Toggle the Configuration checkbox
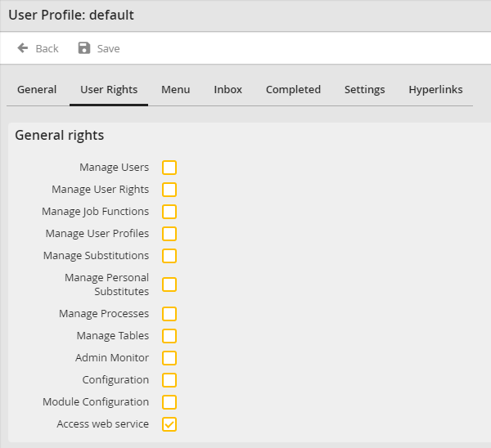Screen dimensions: 491x448 tap(169, 380)
